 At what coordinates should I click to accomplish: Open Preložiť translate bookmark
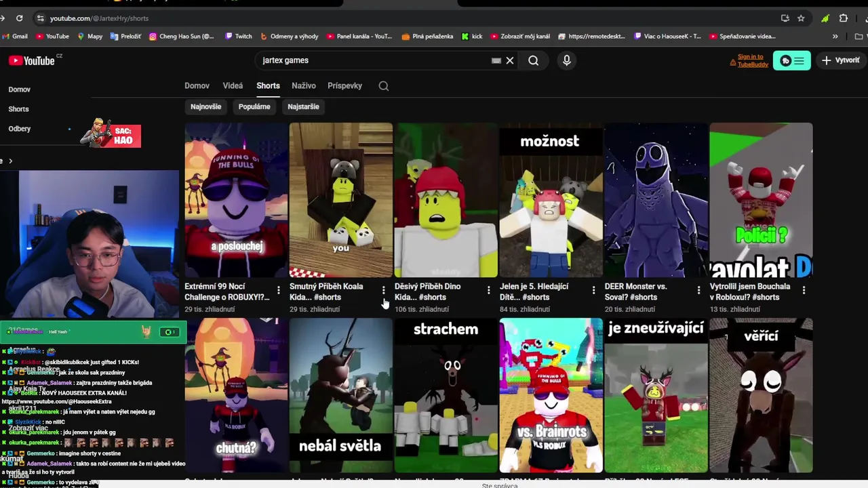coord(125,37)
